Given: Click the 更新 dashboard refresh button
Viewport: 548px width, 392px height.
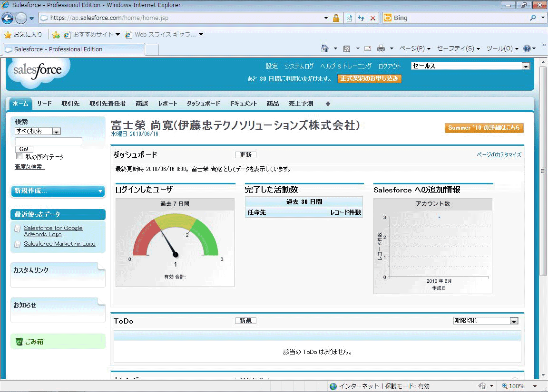Looking at the screenshot, I should (245, 154).
